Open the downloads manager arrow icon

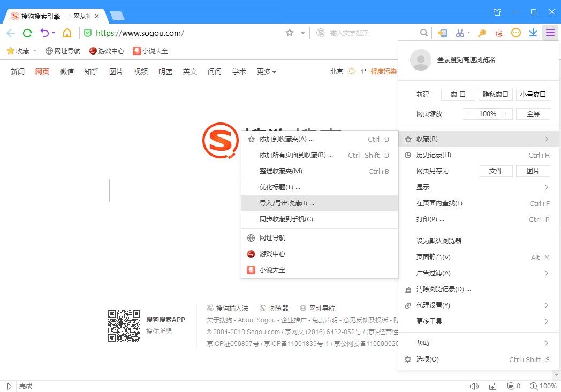533,33
